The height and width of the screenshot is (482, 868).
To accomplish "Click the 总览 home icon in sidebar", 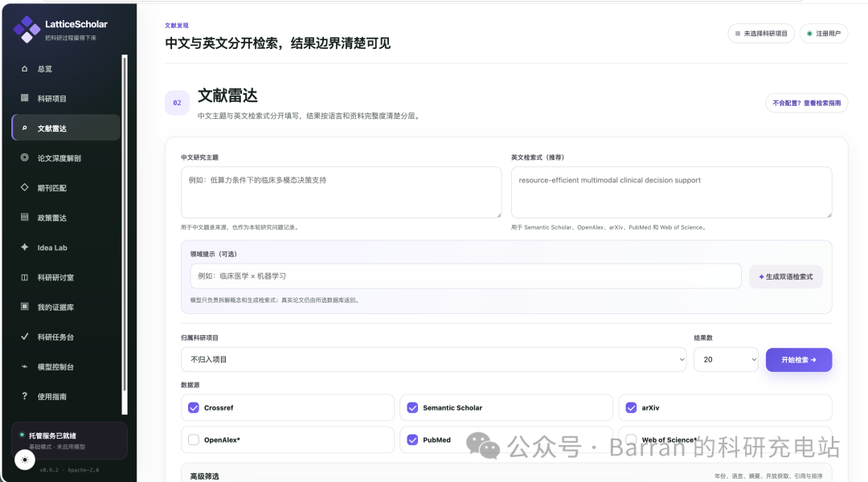I will point(24,68).
